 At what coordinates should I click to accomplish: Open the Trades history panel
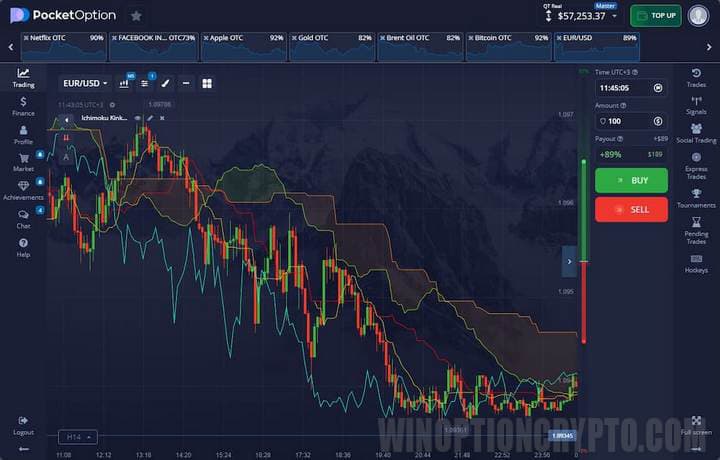coord(696,78)
